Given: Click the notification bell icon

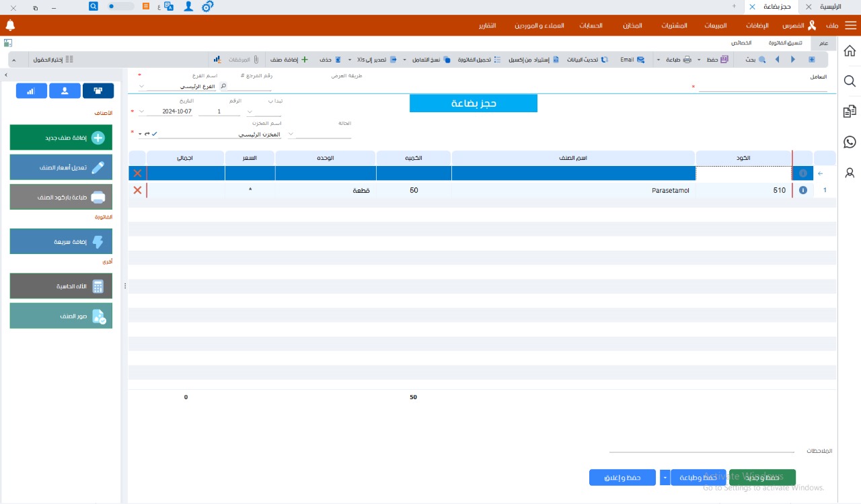Looking at the screenshot, I should [10, 26].
